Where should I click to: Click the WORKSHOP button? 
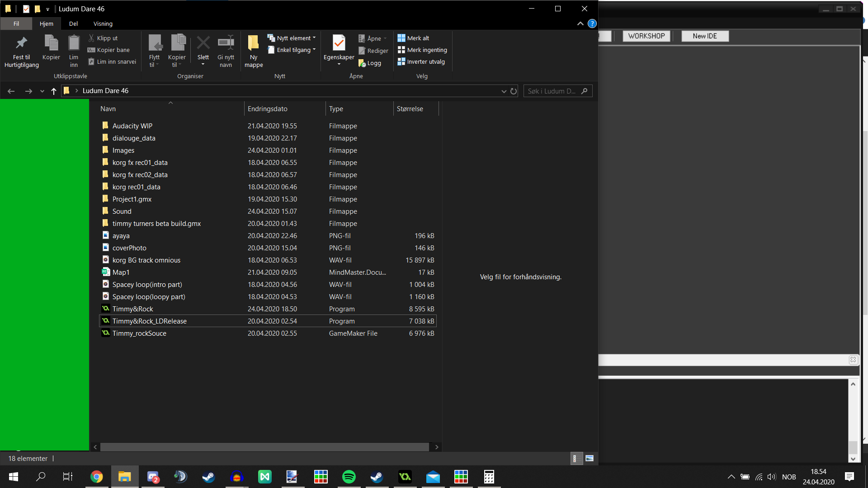[x=646, y=36]
